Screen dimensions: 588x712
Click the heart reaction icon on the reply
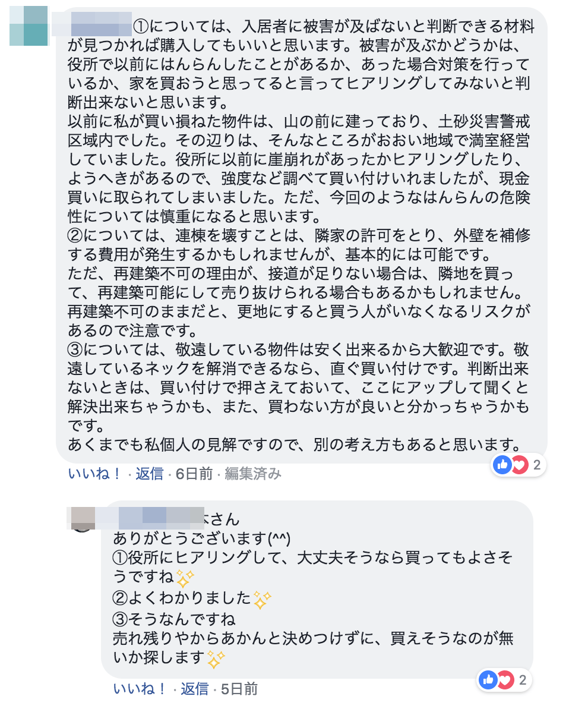tap(505, 680)
